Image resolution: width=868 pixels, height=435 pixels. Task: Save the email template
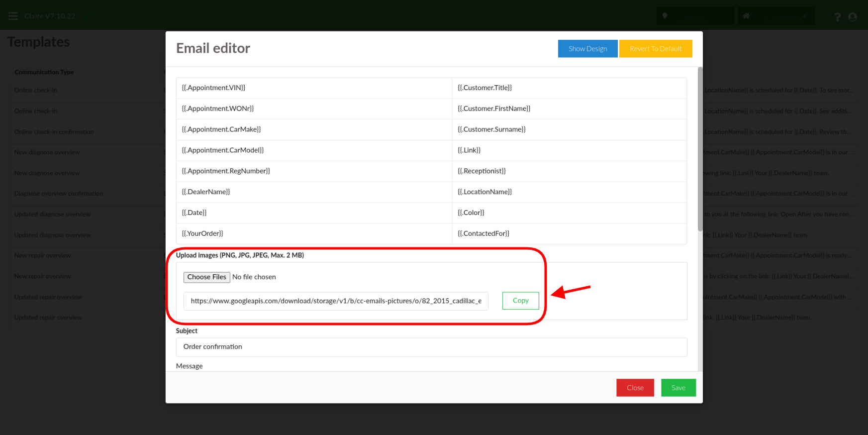(678, 388)
